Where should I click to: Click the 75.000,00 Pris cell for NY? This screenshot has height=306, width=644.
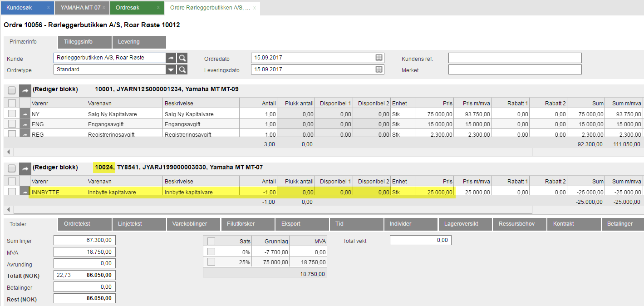(x=435, y=114)
